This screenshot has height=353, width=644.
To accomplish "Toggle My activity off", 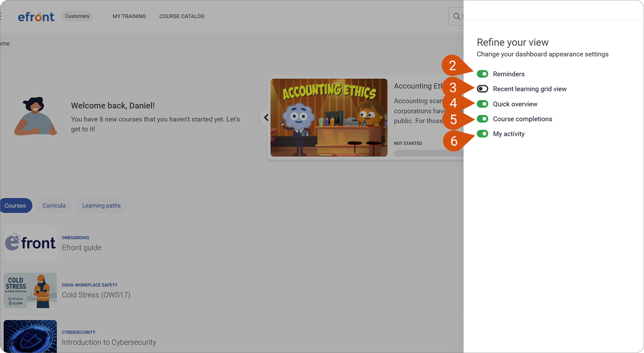I will [482, 134].
